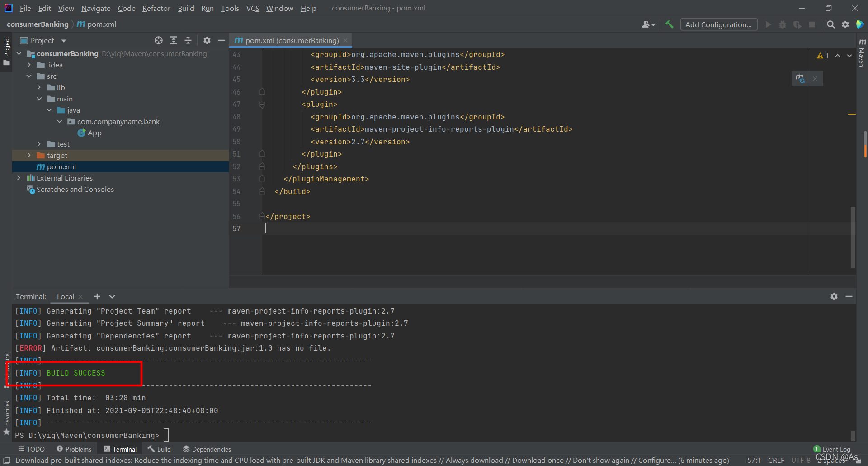Viewport: 868px width, 466px height.
Task: Expand the target folder
Action: click(x=29, y=155)
